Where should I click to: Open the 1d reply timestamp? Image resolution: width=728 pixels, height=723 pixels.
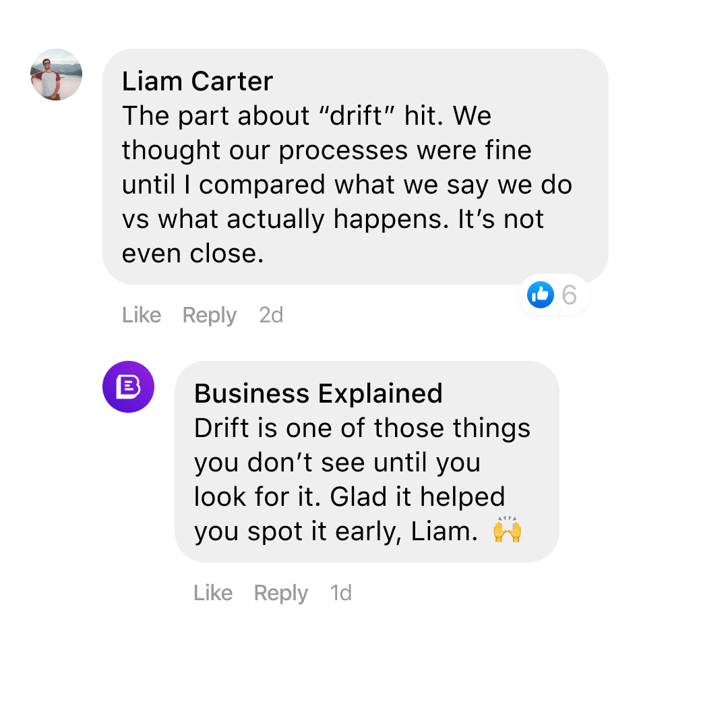coord(341,593)
